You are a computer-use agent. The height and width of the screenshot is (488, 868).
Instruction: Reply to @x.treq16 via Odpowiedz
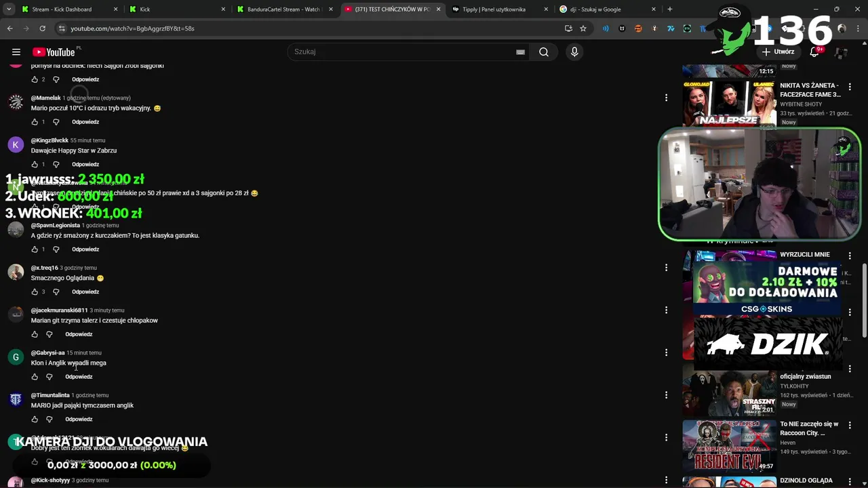(x=85, y=292)
